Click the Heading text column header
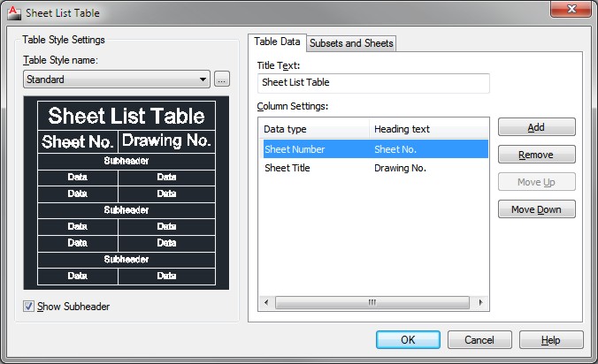The image size is (598, 364). point(428,129)
